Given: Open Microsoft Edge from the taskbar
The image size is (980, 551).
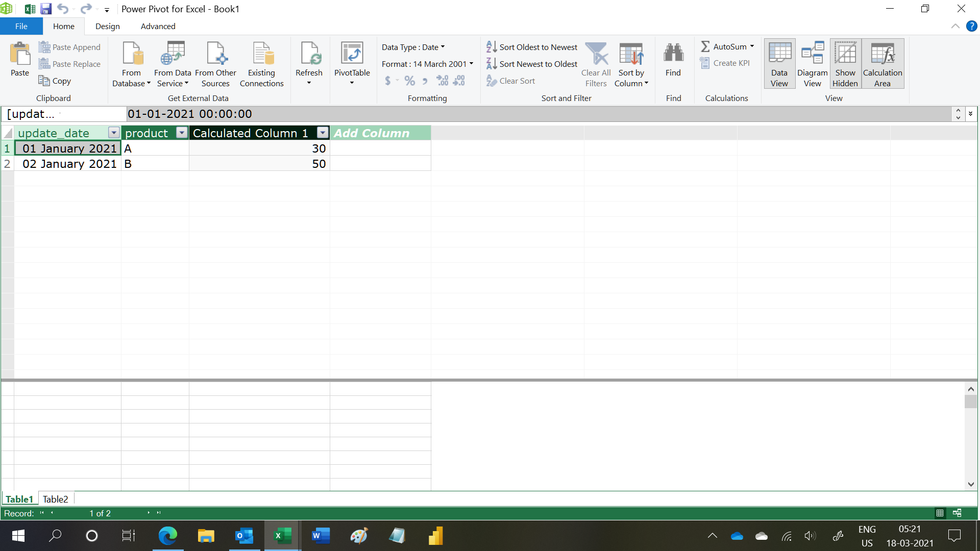Looking at the screenshot, I should coord(167,535).
